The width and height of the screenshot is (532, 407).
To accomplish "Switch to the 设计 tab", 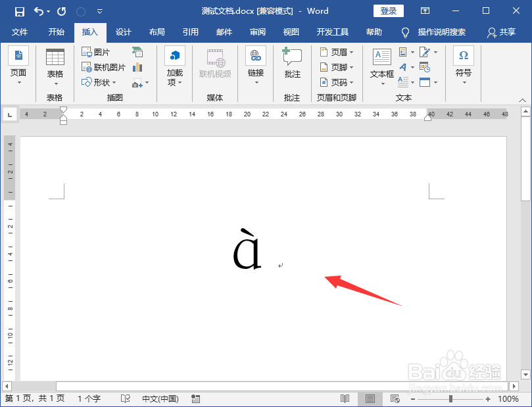I will [123, 32].
